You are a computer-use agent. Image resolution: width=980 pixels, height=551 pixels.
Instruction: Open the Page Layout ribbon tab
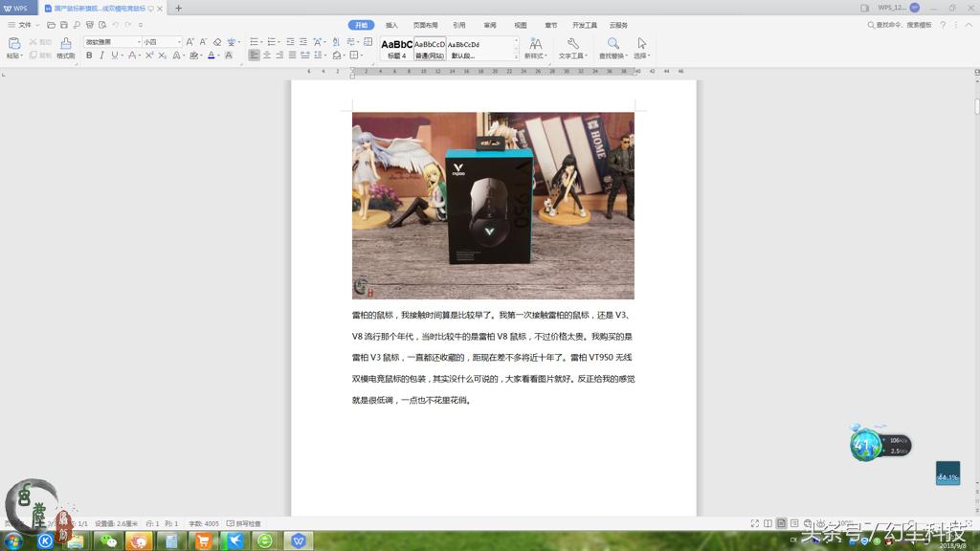click(425, 25)
